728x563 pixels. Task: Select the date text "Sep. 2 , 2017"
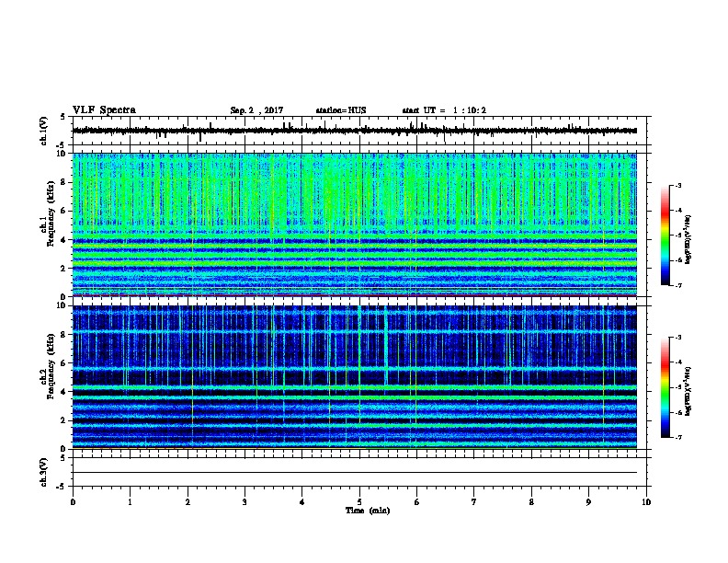[x=256, y=110]
